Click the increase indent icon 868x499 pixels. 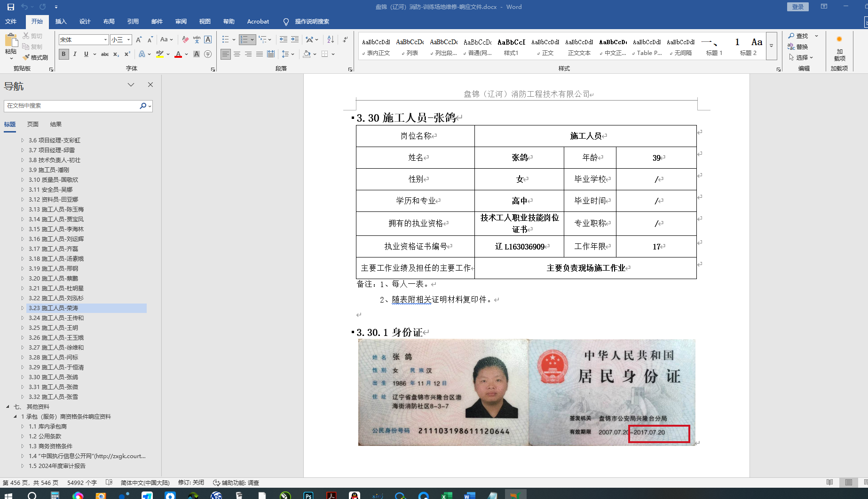click(295, 40)
